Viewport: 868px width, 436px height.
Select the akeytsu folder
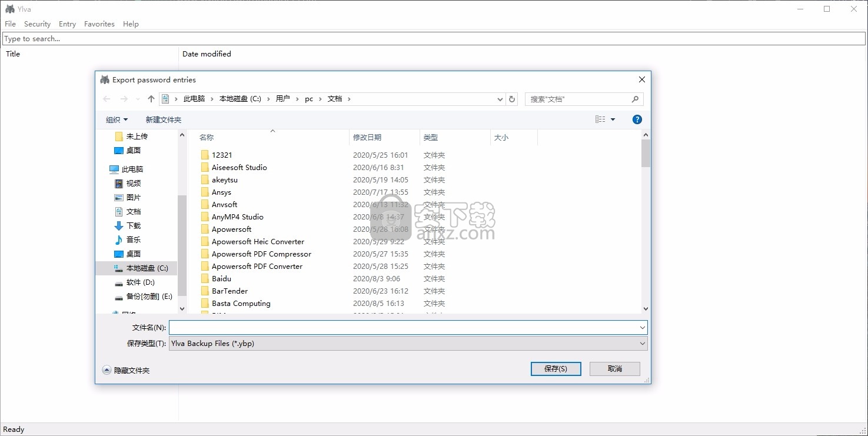tap(224, 179)
